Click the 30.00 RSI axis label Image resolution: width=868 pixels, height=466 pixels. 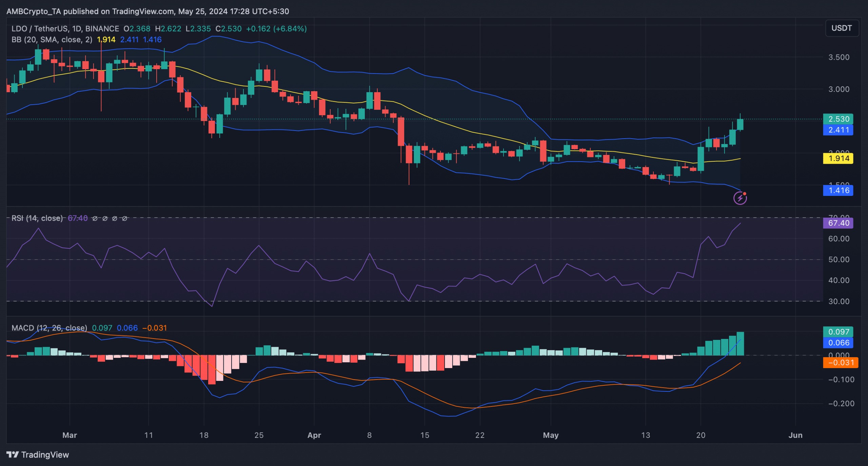pyautogui.click(x=839, y=301)
